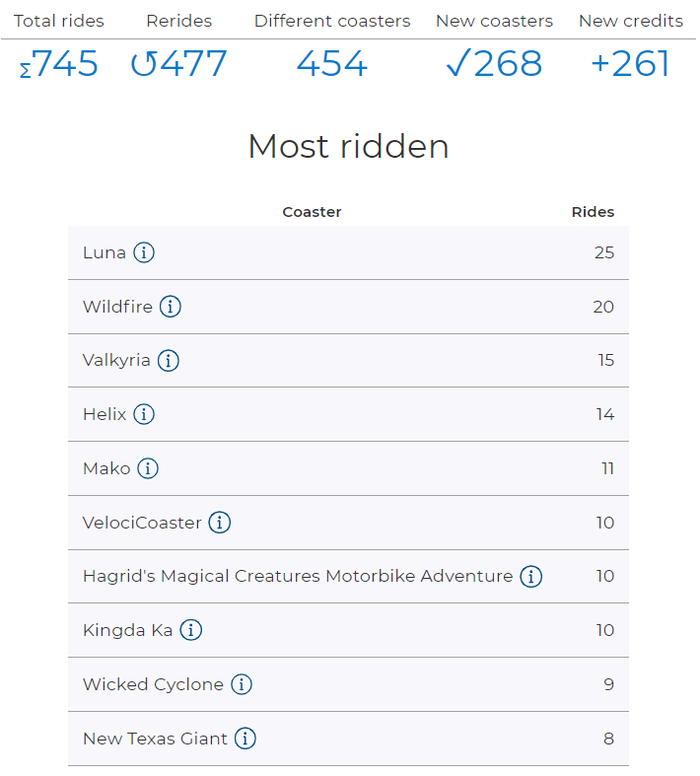Click the info icon next to Mako
This screenshot has height=776, width=700.
click(x=148, y=468)
